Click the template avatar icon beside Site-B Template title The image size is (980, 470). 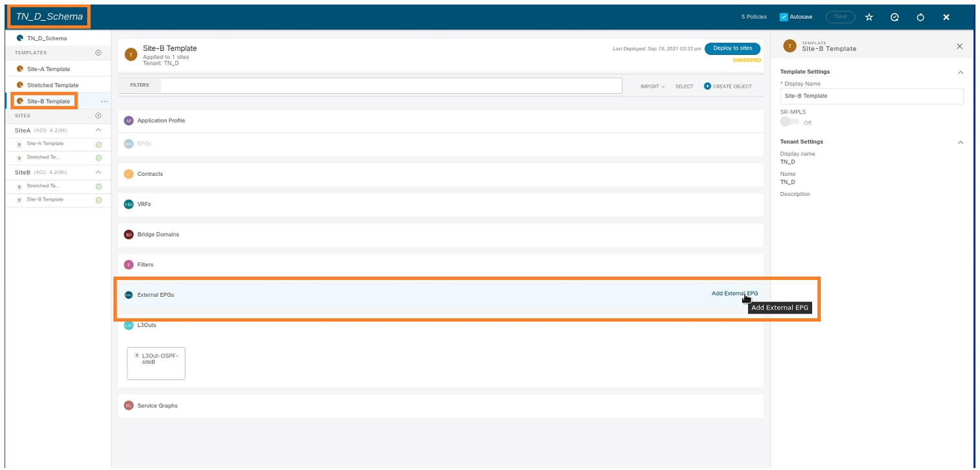point(131,54)
